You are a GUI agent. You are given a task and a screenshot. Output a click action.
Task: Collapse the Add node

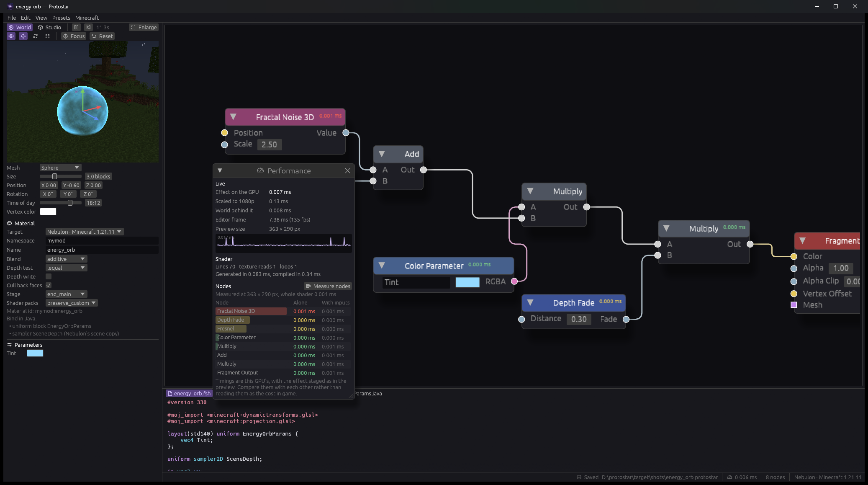[x=382, y=154]
